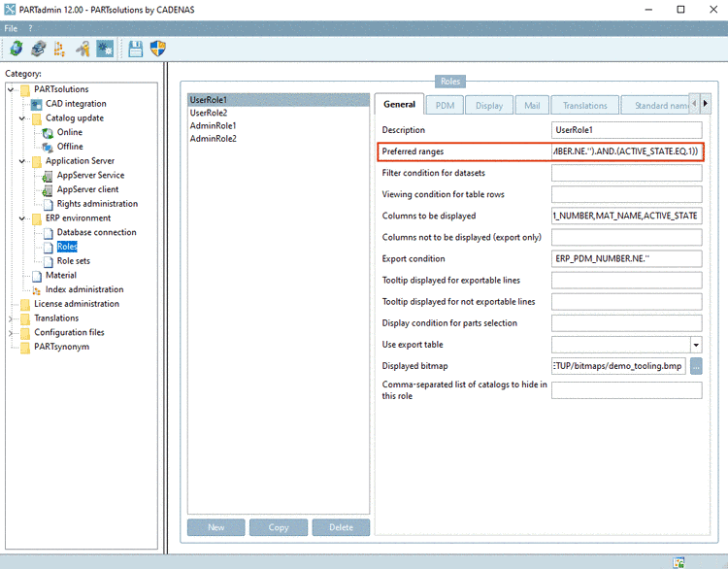The width and height of the screenshot is (728, 569).
Task: Click the shield administrator icon
Action: (158, 49)
